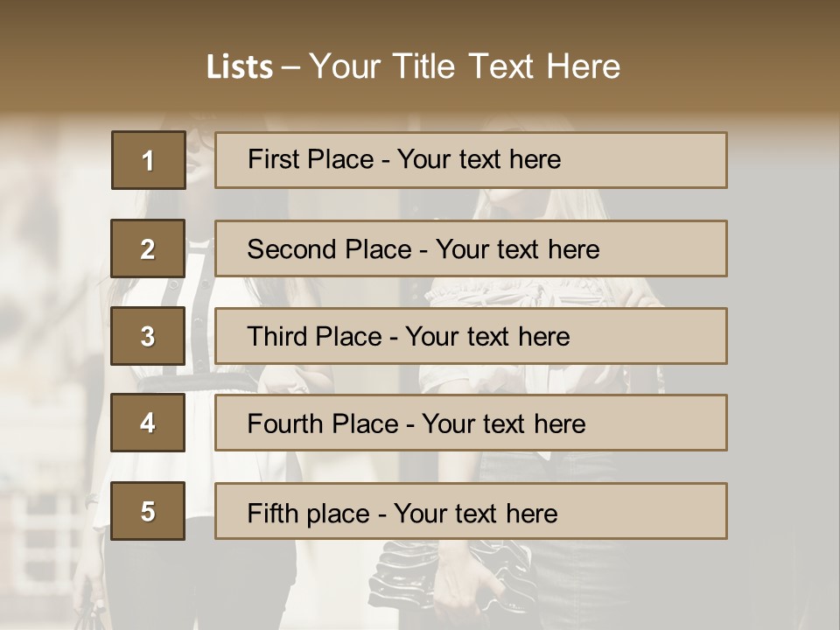Image resolution: width=840 pixels, height=630 pixels.
Task: Click the number 5 box
Action: coord(148,511)
